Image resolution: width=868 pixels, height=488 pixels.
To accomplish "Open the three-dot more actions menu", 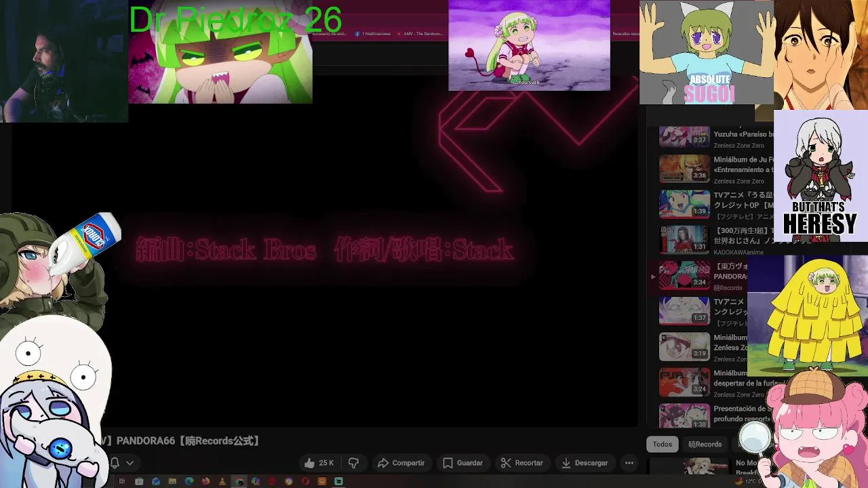I will [629, 463].
